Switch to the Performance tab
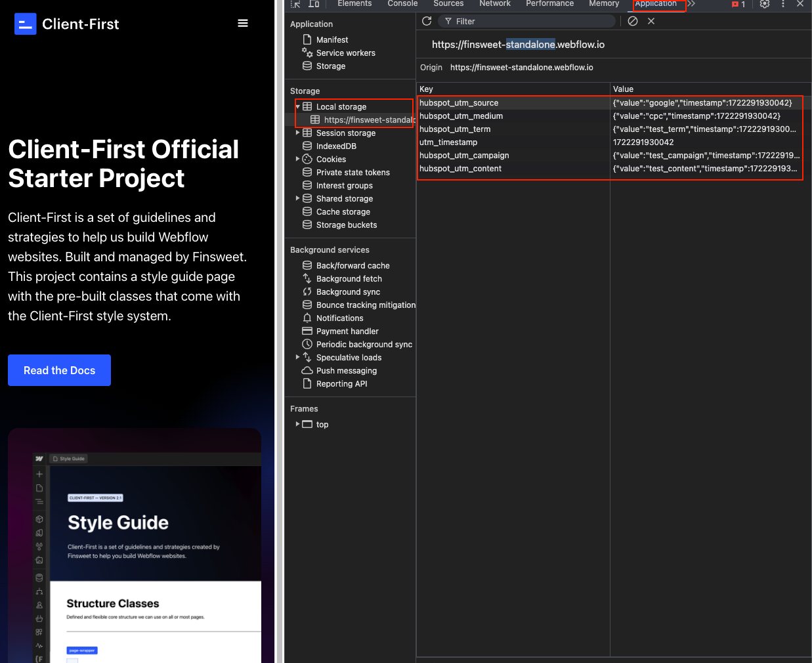The height and width of the screenshot is (663, 812). coord(549,4)
